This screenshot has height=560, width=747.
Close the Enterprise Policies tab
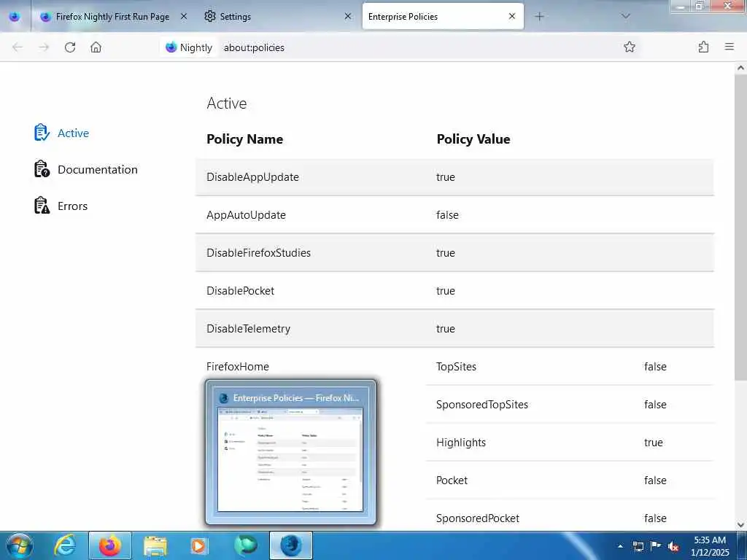coord(512,16)
